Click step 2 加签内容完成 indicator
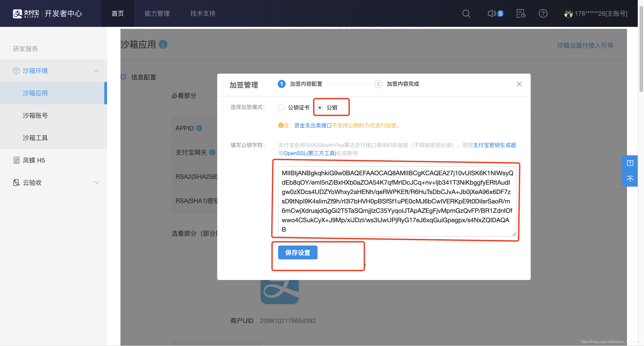644x346 pixels. (x=397, y=84)
